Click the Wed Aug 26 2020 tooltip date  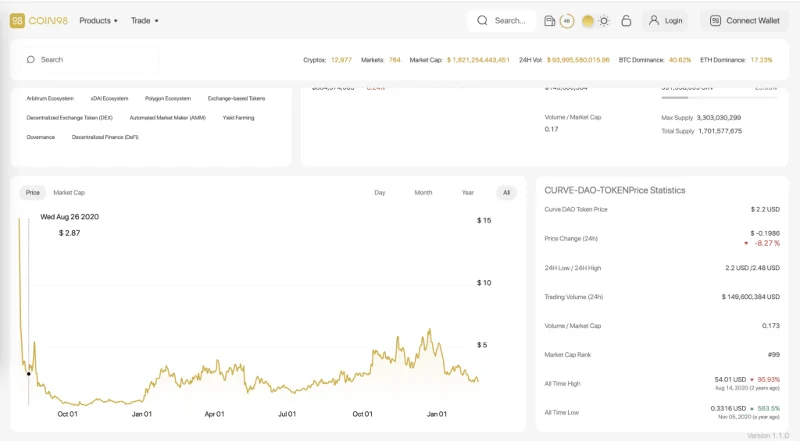(69, 217)
